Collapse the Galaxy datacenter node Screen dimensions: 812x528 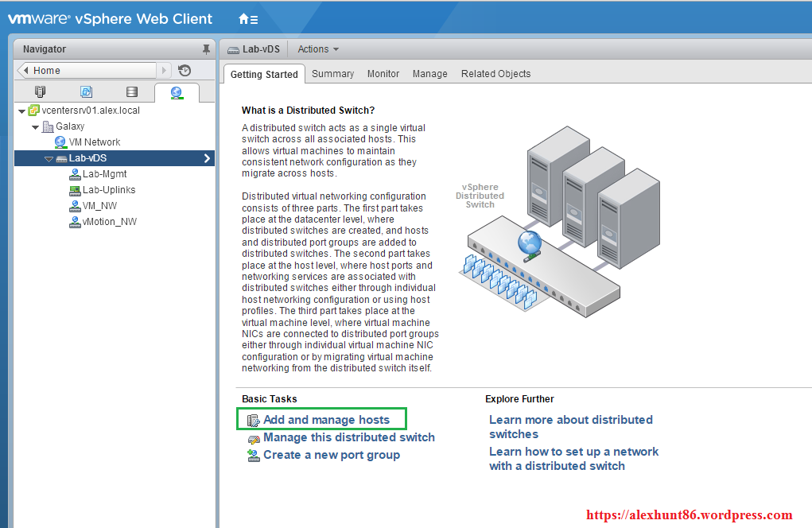coord(36,127)
